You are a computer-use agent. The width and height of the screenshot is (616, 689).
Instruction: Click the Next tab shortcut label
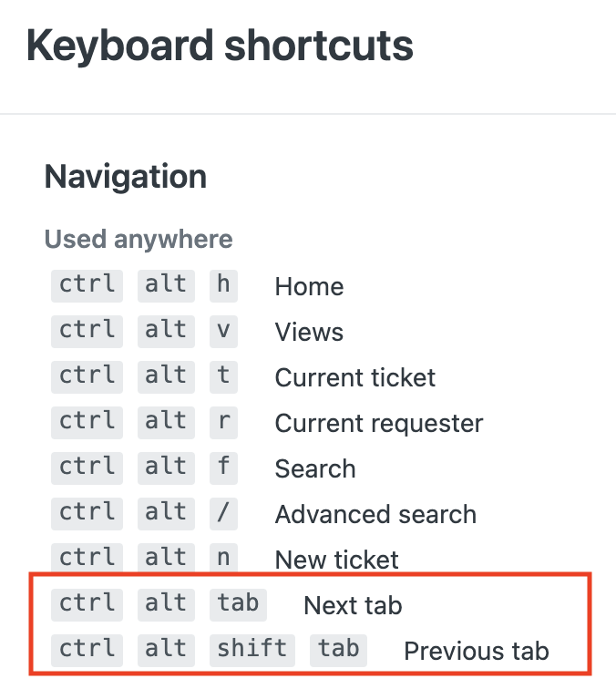pos(353,605)
